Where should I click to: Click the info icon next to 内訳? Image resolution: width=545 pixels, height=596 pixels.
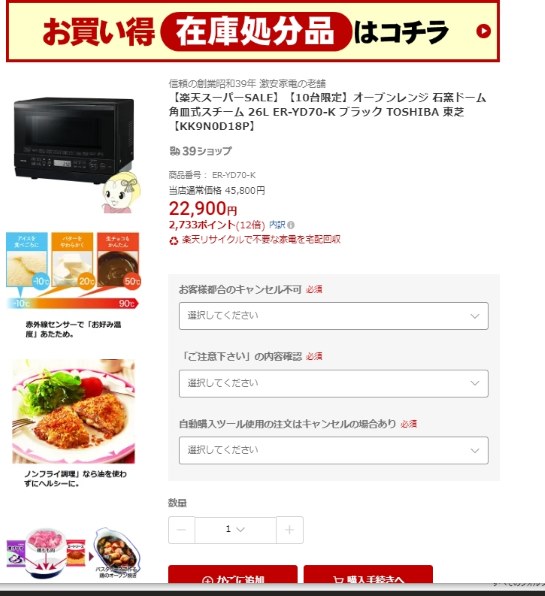tap(291, 225)
